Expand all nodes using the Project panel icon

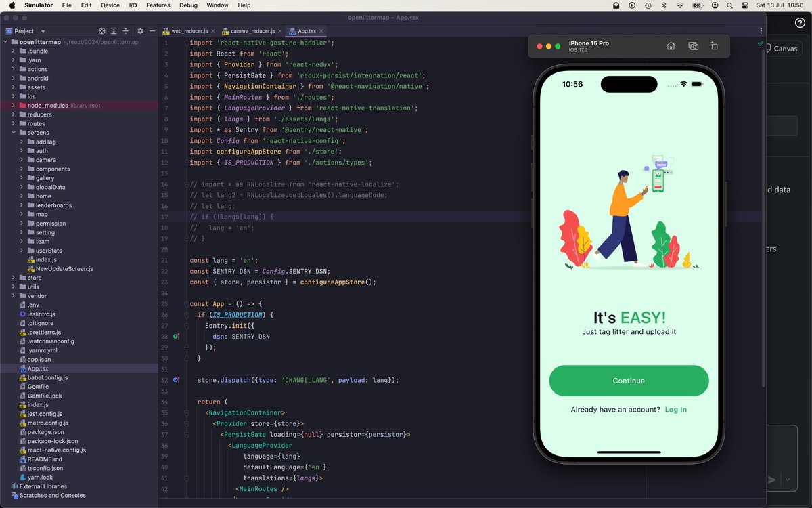114,30
